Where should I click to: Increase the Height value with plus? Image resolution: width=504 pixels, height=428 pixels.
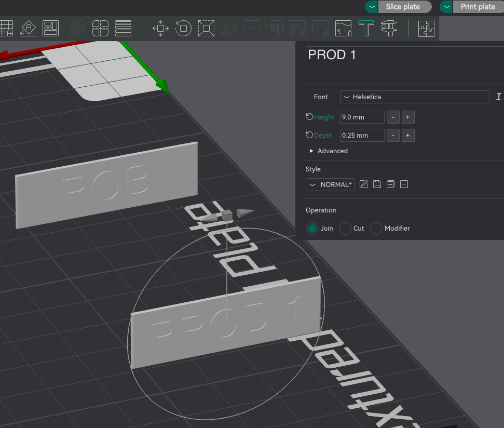pyautogui.click(x=408, y=117)
